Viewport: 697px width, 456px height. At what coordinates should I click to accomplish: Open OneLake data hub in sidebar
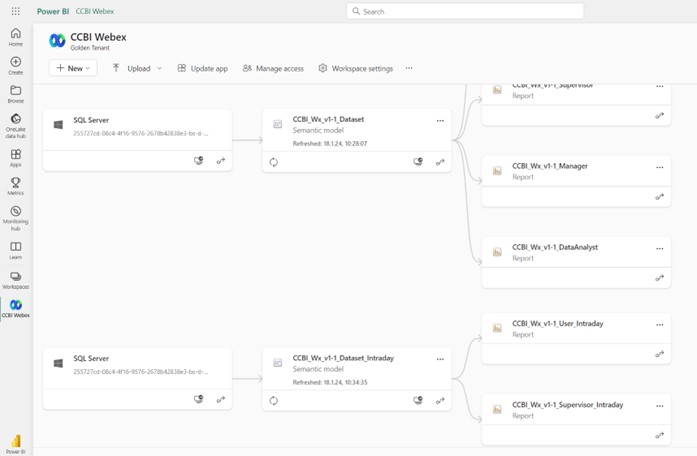click(x=16, y=126)
